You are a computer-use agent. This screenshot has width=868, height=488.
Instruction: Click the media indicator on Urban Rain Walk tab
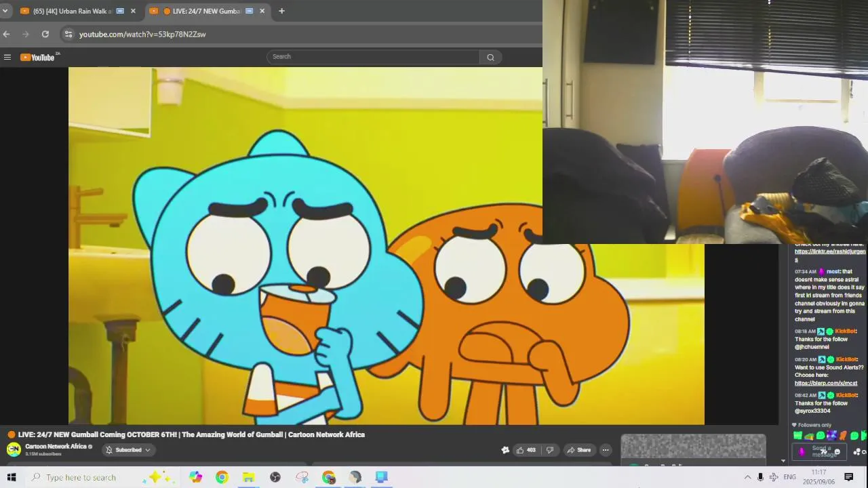coord(120,11)
